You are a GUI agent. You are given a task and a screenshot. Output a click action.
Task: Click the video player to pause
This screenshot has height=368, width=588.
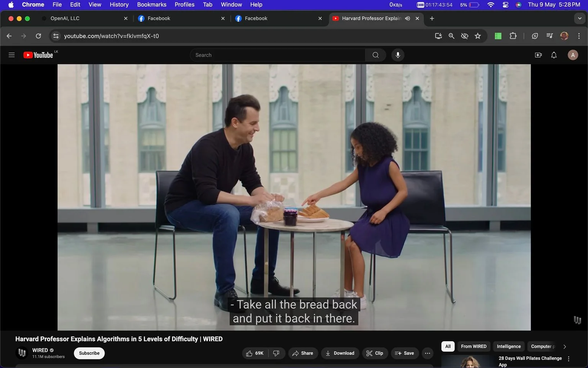coord(294,197)
